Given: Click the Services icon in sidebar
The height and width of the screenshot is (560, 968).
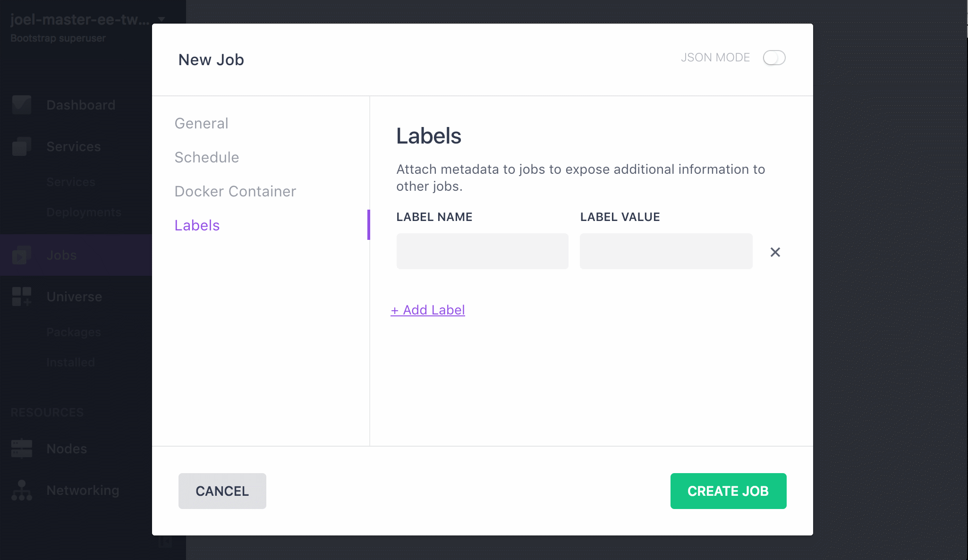Looking at the screenshot, I should pyautogui.click(x=21, y=146).
